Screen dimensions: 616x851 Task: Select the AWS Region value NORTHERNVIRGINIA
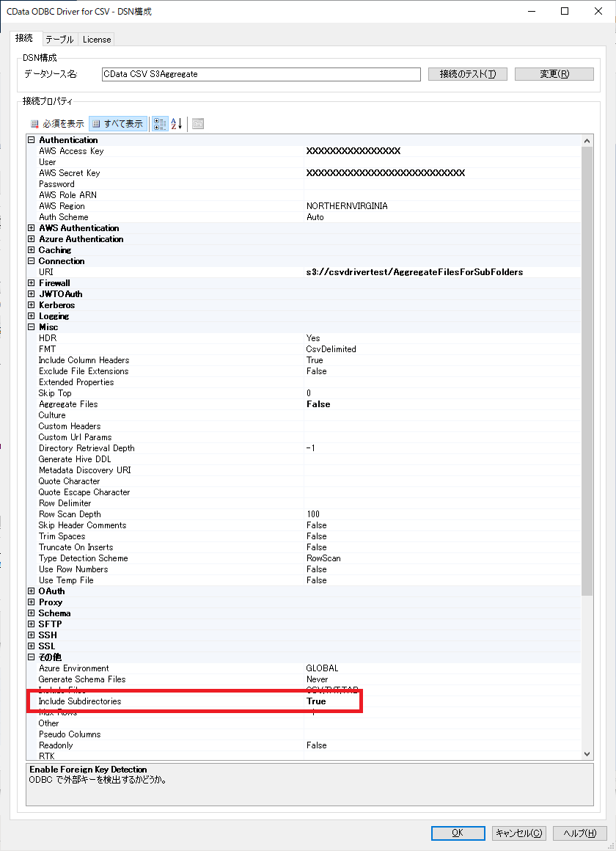point(347,206)
